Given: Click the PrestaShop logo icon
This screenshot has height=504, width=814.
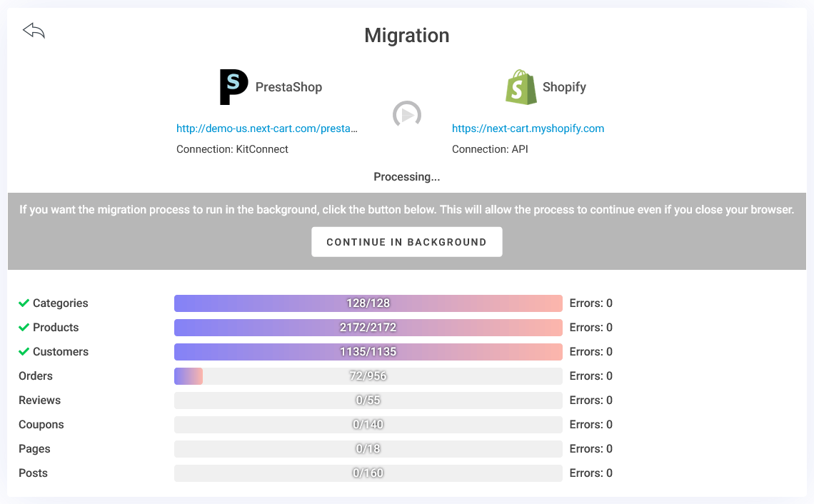Looking at the screenshot, I should 233,86.
